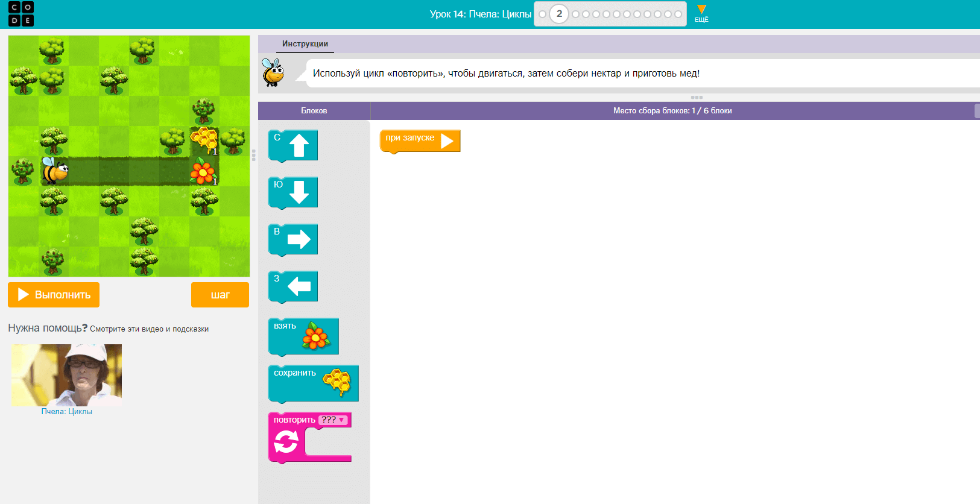Select the west left-arrow block

click(293, 286)
